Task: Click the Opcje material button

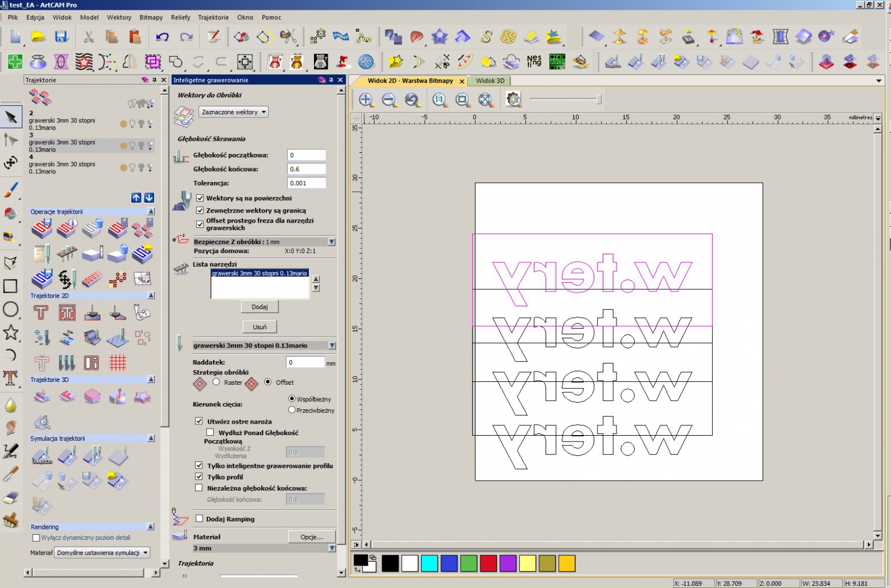Action: [x=312, y=536]
